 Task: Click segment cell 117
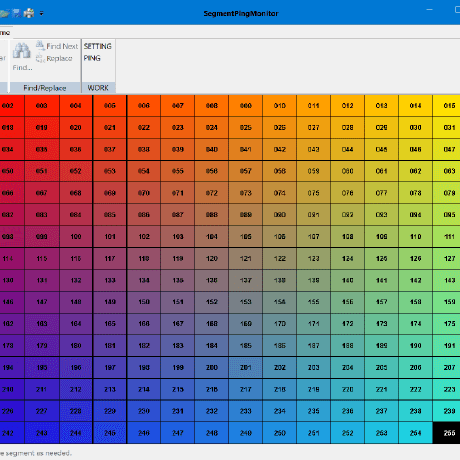click(110, 258)
